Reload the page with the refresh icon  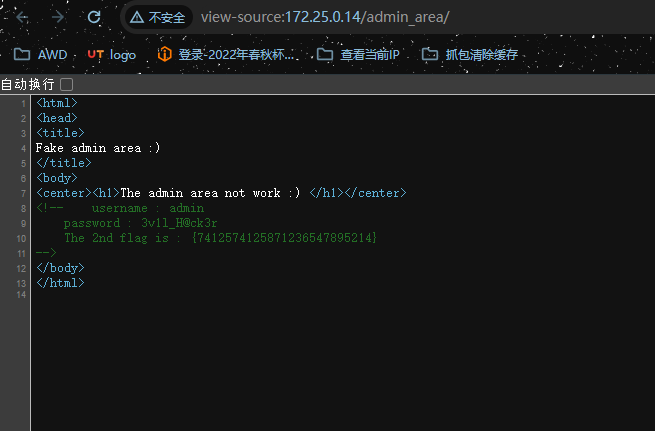pos(94,17)
